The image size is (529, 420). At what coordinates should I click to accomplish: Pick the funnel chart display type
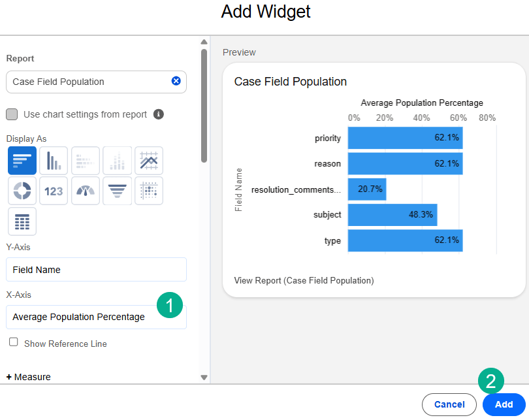117,191
